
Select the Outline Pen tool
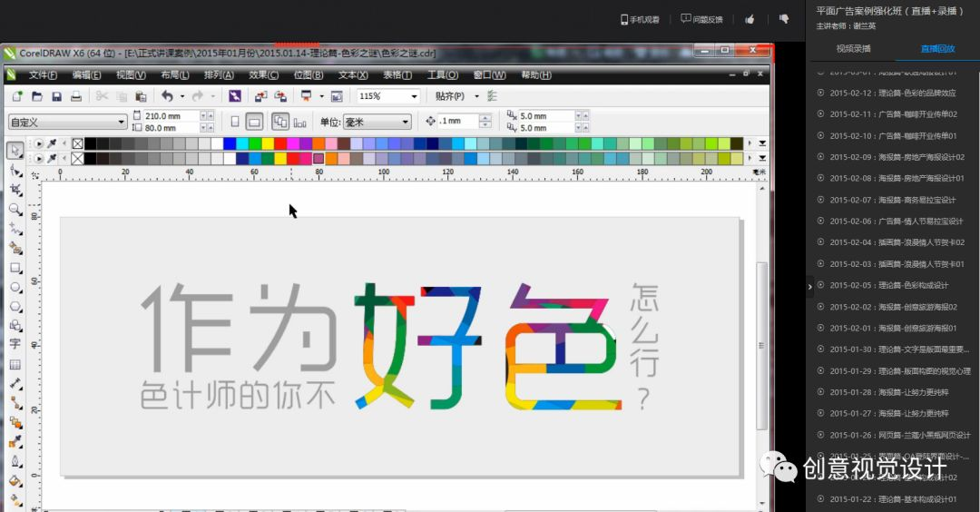coord(15,462)
